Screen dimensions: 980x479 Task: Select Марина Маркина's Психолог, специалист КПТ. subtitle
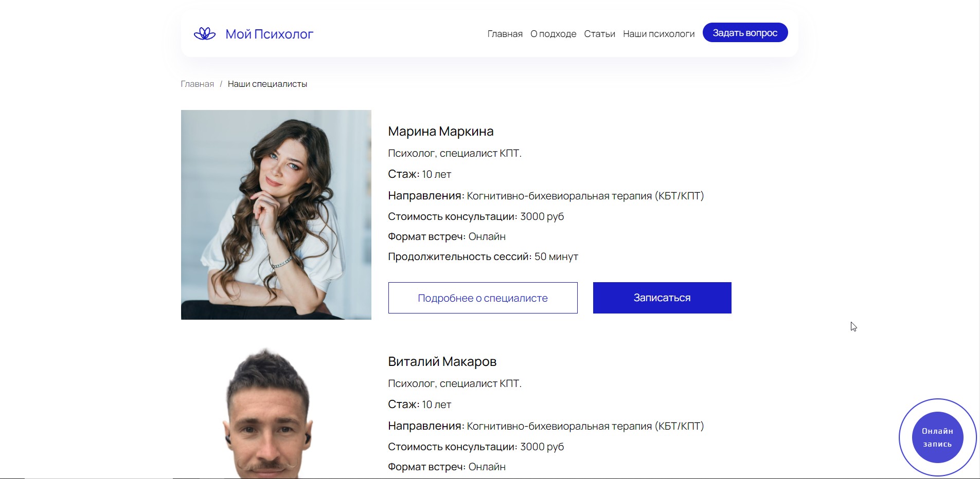tap(455, 153)
